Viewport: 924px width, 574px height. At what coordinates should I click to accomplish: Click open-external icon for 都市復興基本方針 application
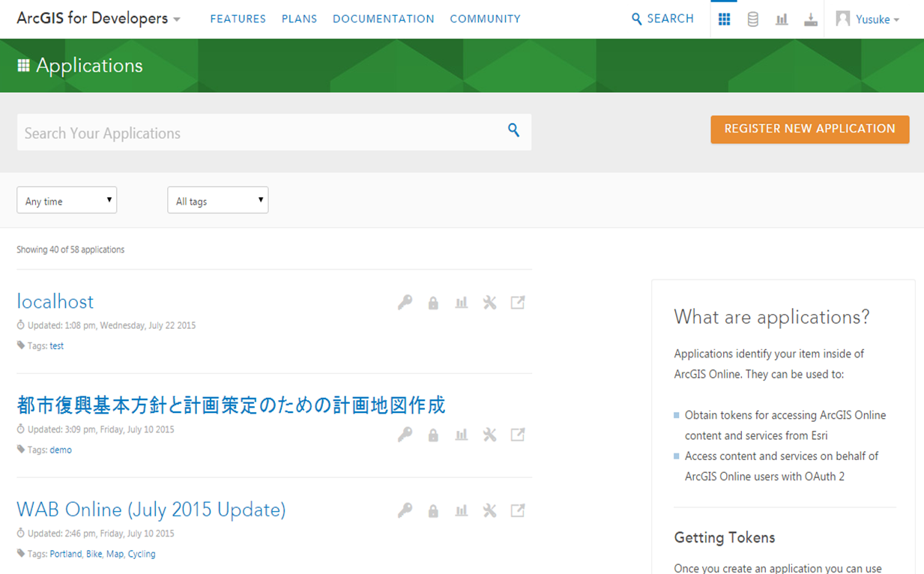pos(518,435)
